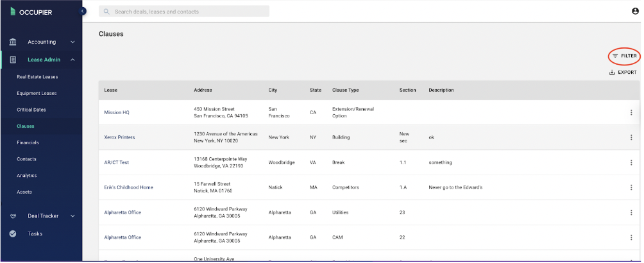This screenshot has width=644, height=263.
Task: Open Tasks via the checkmark icon
Action: (13, 234)
